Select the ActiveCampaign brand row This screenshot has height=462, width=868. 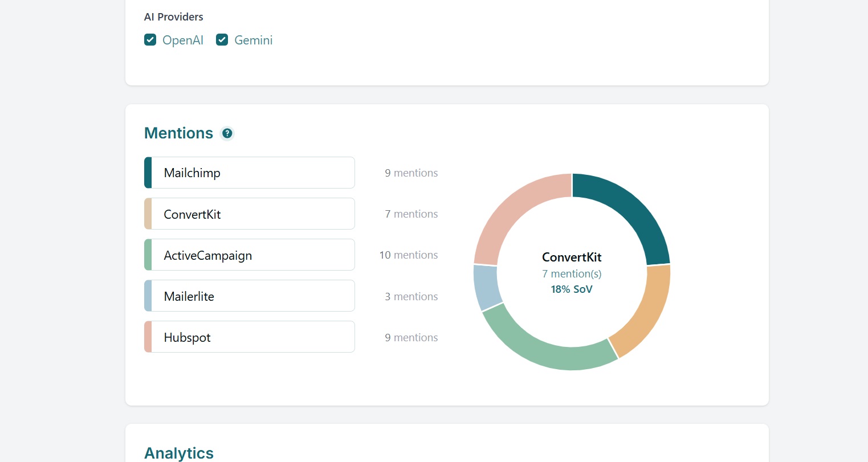coord(250,255)
